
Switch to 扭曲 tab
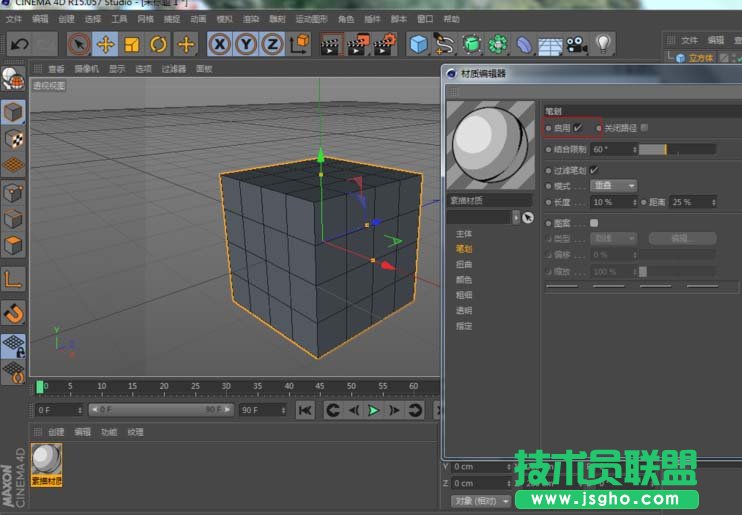pos(464,265)
